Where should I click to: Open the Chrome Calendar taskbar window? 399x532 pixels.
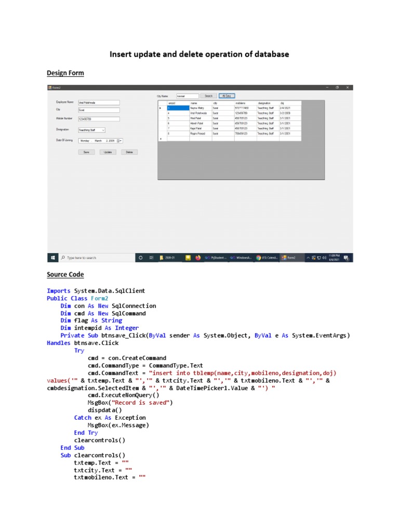pos(267,258)
